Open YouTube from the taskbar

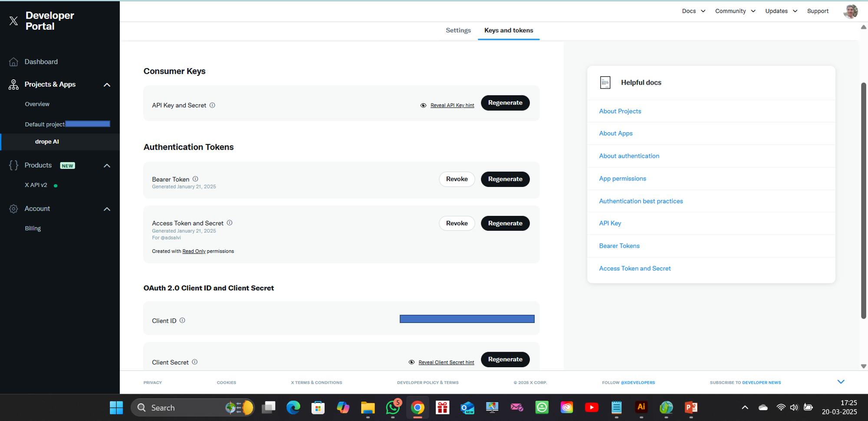click(592, 408)
